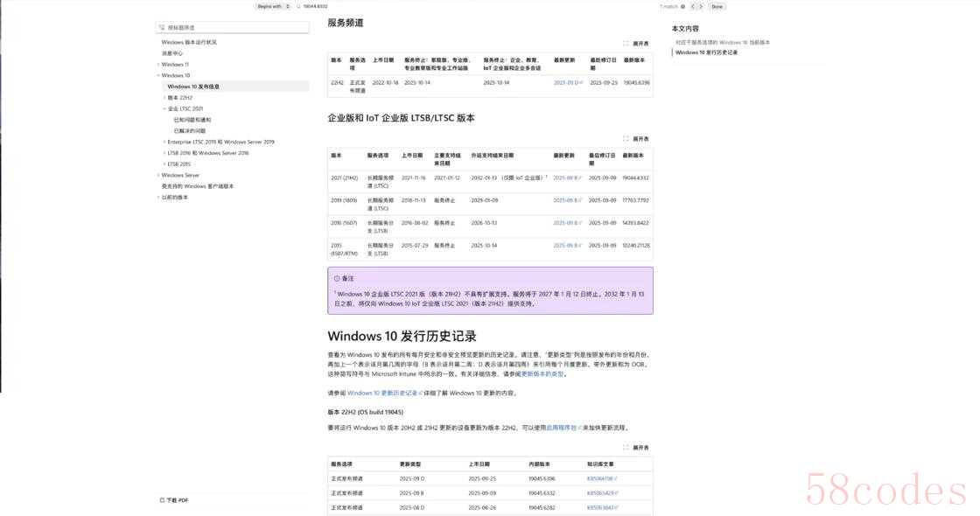Open Windows 版本运行状况 in the sidebar
Viewport: 980px width, 516px height.
[x=189, y=43]
